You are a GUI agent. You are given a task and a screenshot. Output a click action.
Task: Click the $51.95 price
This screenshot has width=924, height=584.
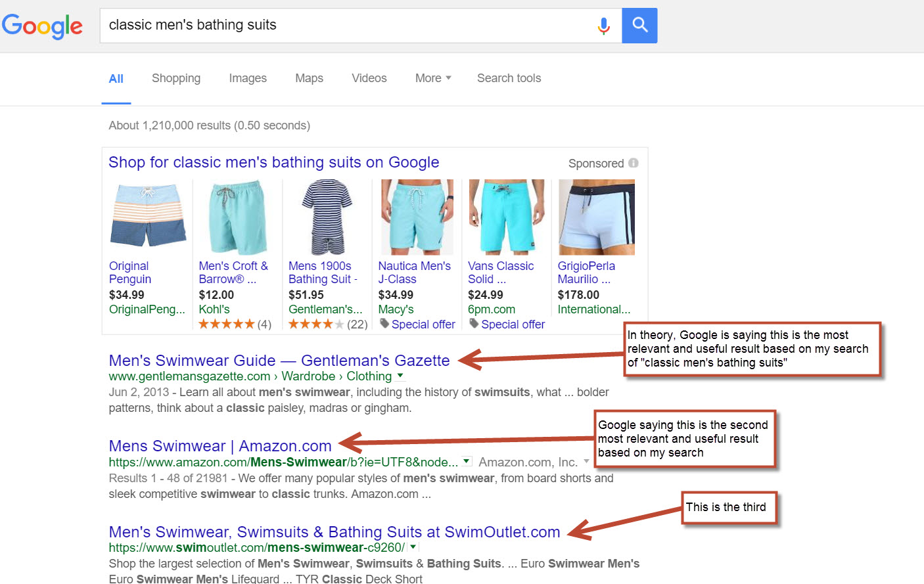[306, 295]
